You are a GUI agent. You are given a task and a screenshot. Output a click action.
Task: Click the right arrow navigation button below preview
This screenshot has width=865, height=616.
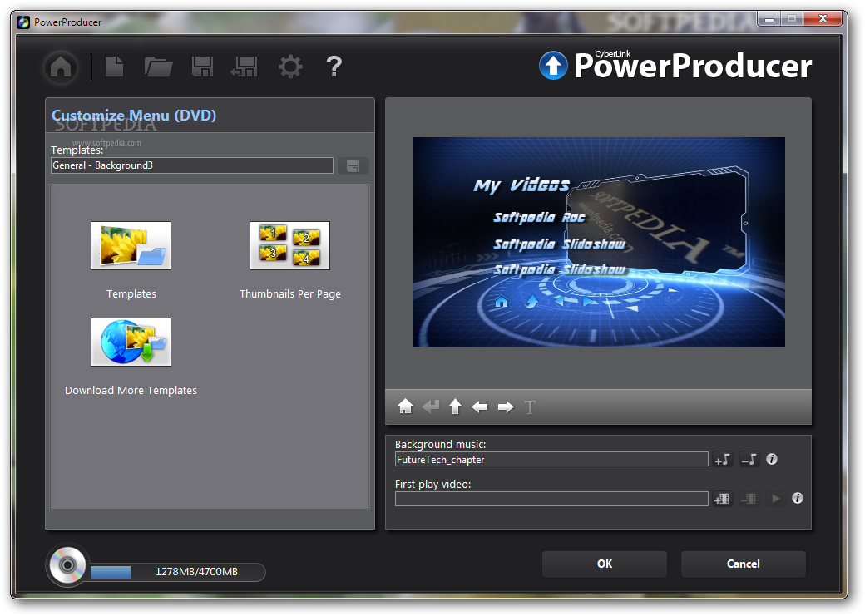click(x=506, y=407)
